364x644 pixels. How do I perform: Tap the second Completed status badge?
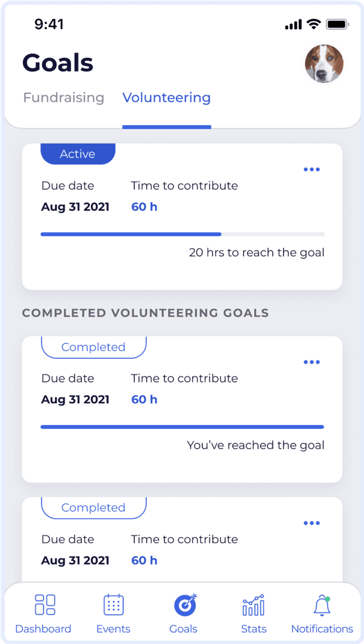click(93, 508)
